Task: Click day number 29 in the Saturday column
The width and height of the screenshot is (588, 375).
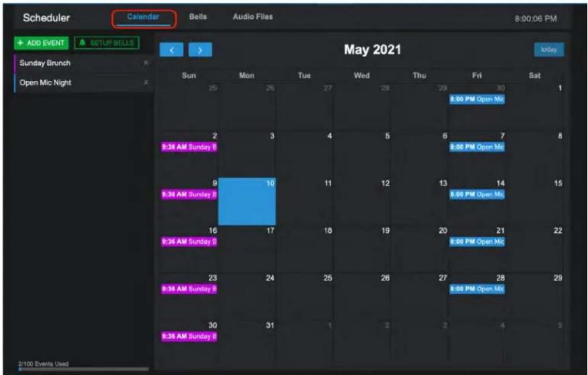Action: 558,278
